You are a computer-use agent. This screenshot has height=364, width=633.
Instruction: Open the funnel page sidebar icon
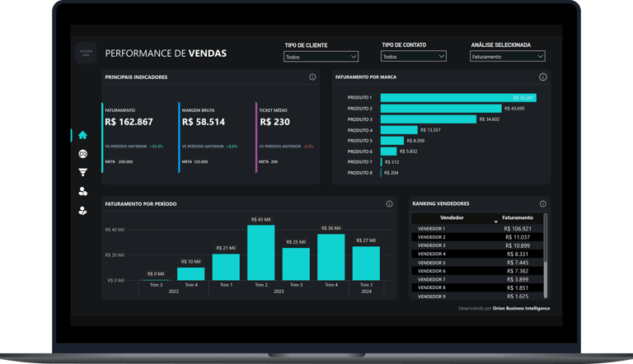pos(82,172)
